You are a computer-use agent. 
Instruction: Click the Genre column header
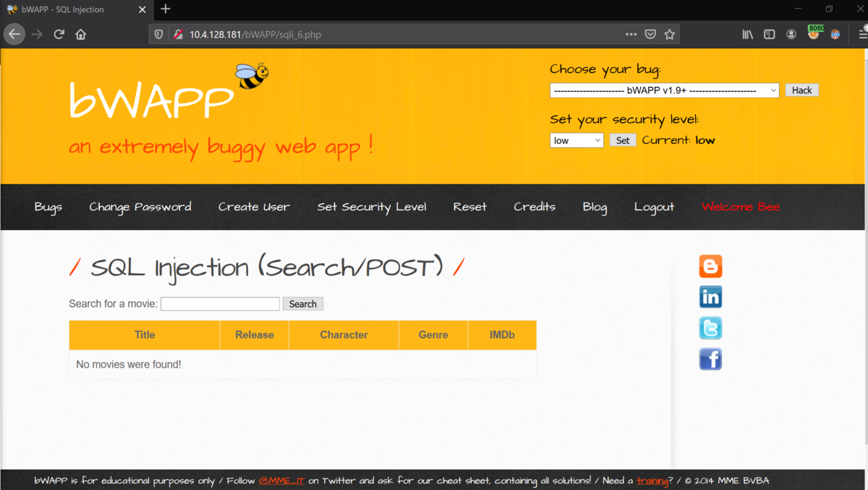click(x=433, y=335)
